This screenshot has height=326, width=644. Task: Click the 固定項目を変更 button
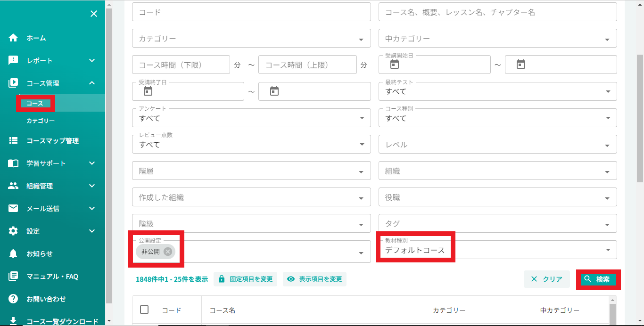[x=246, y=279]
